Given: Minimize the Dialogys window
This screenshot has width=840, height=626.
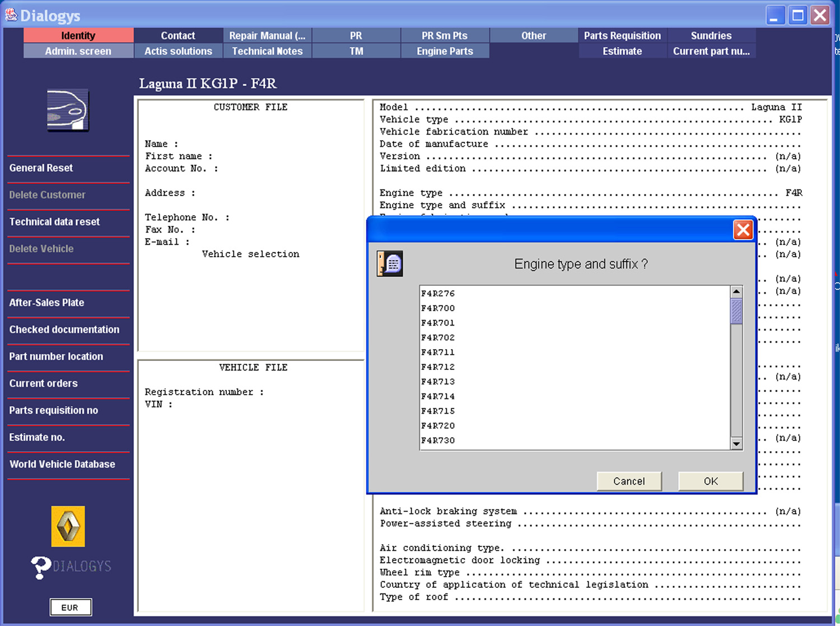Looking at the screenshot, I should 774,15.
